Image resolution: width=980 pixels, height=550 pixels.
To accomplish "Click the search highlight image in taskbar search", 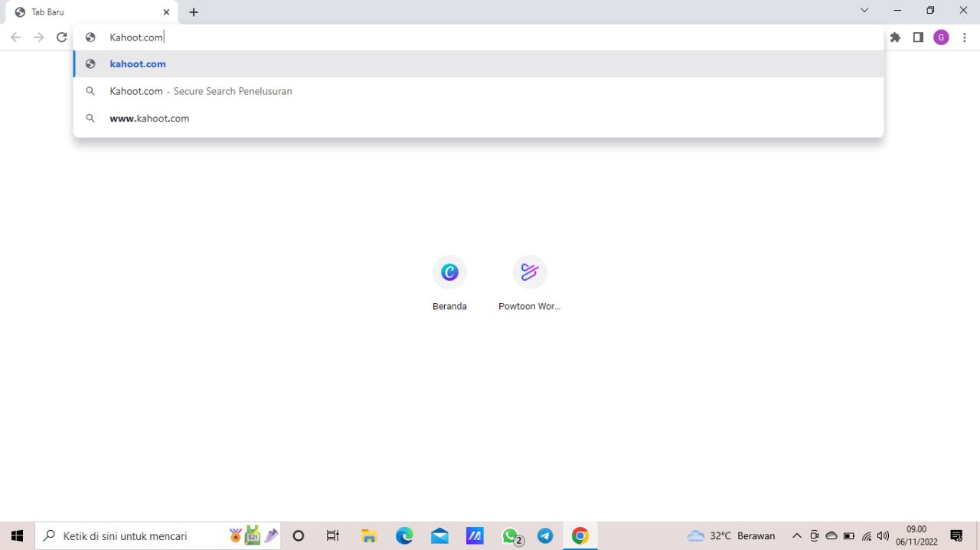I will 253,535.
